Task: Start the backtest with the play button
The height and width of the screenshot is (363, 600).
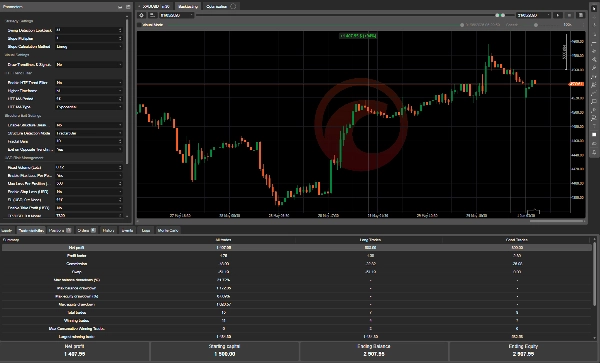Action: tap(558, 15)
